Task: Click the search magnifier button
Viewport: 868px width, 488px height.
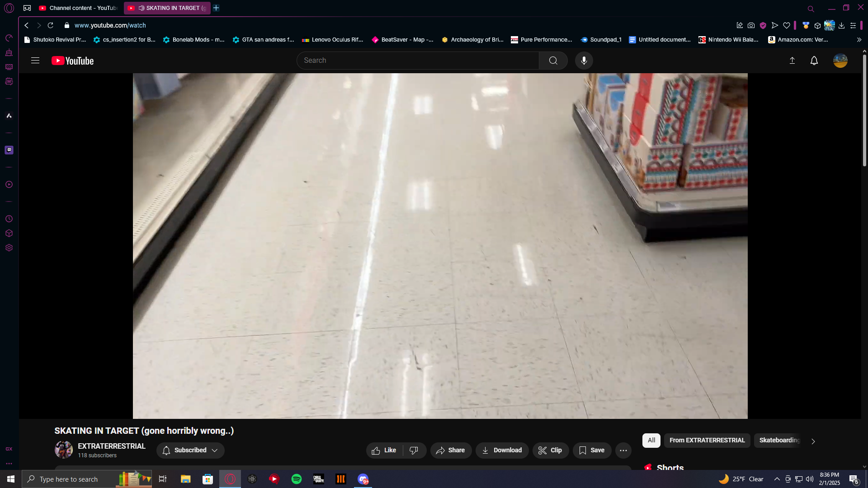Action: pos(553,61)
